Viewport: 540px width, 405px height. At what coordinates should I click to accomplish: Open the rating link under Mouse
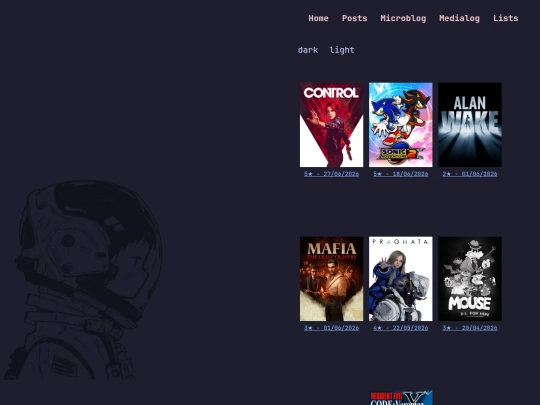[470, 328]
